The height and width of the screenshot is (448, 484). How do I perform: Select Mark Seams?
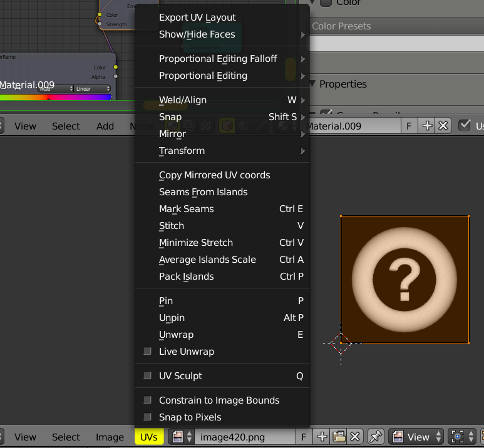[x=222, y=209]
